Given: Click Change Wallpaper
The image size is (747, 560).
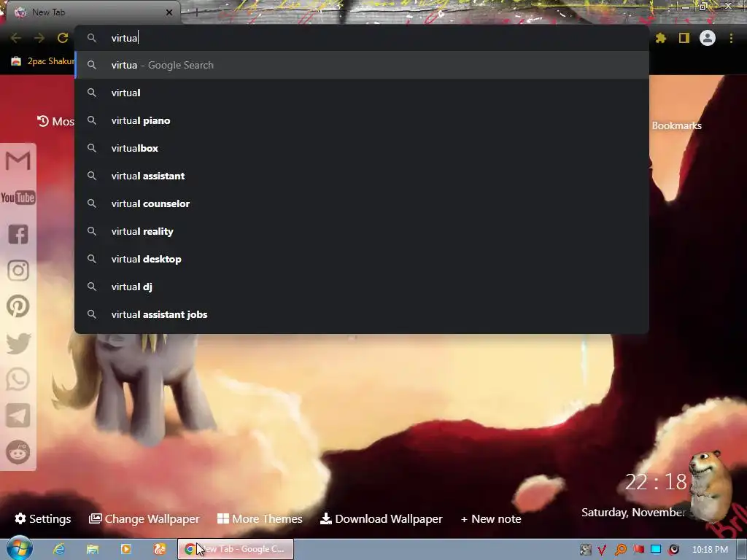Looking at the screenshot, I should [x=144, y=518].
